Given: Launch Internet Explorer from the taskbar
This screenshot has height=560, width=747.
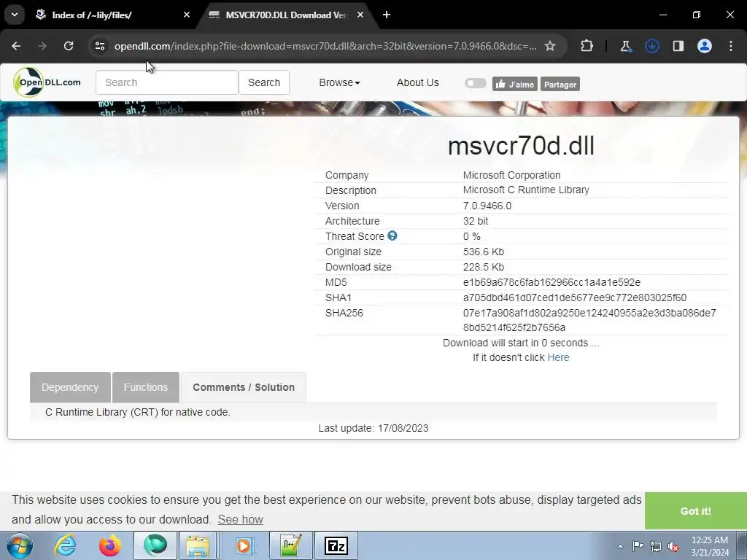Looking at the screenshot, I should point(65,545).
